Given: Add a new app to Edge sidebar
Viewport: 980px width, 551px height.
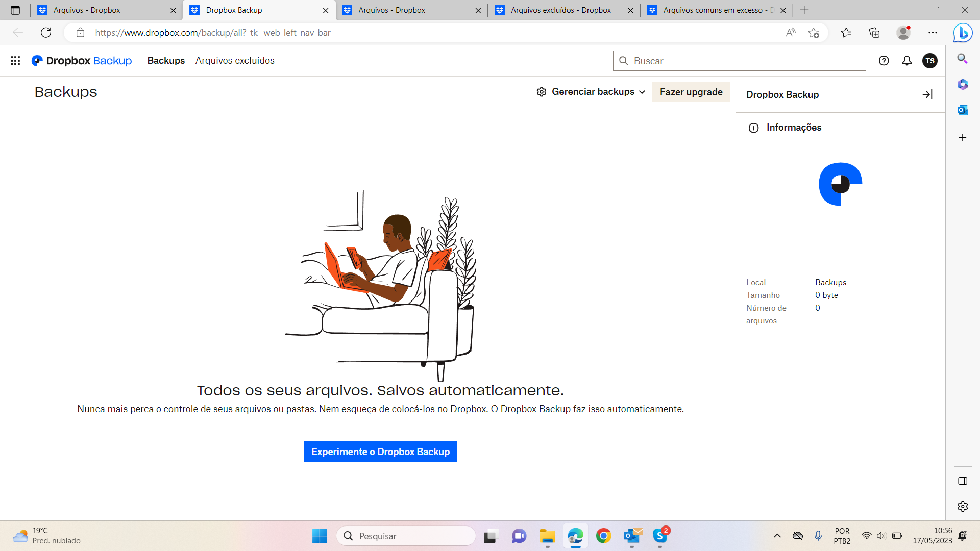Looking at the screenshot, I should 962,138.
